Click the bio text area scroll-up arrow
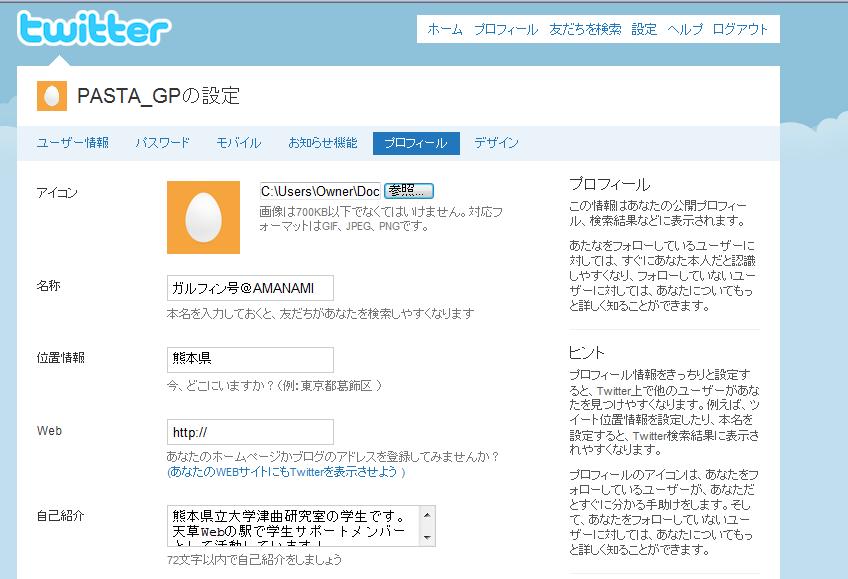The height and width of the screenshot is (579, 848). (x=427, y=515)
